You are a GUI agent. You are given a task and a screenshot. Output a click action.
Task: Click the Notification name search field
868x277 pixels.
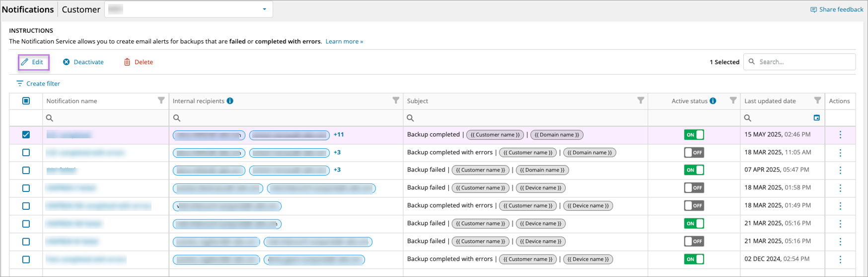click(x=106, y=118)
